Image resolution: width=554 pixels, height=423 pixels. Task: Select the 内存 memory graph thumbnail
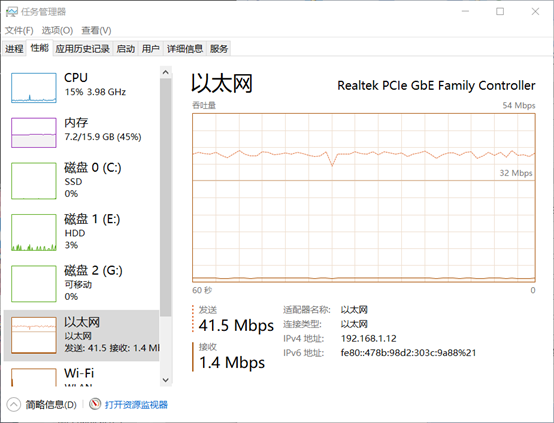click(34, 133)
